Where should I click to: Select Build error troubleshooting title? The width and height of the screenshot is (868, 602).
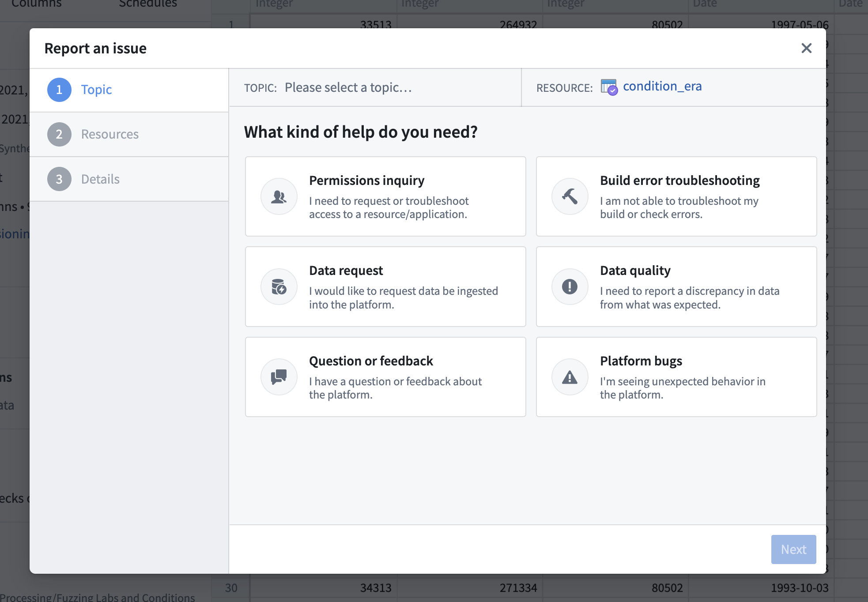679,181
